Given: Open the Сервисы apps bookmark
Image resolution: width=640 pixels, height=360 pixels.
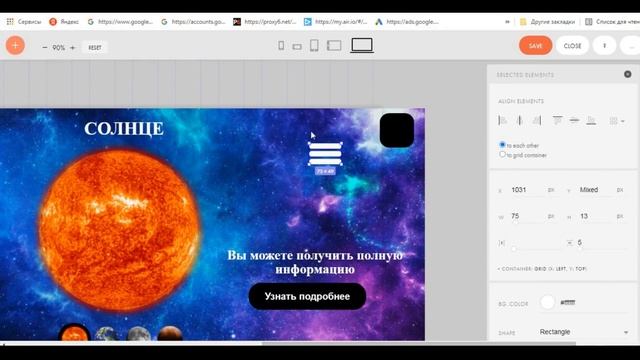Looking at the screenshot, I should point(24,22).
